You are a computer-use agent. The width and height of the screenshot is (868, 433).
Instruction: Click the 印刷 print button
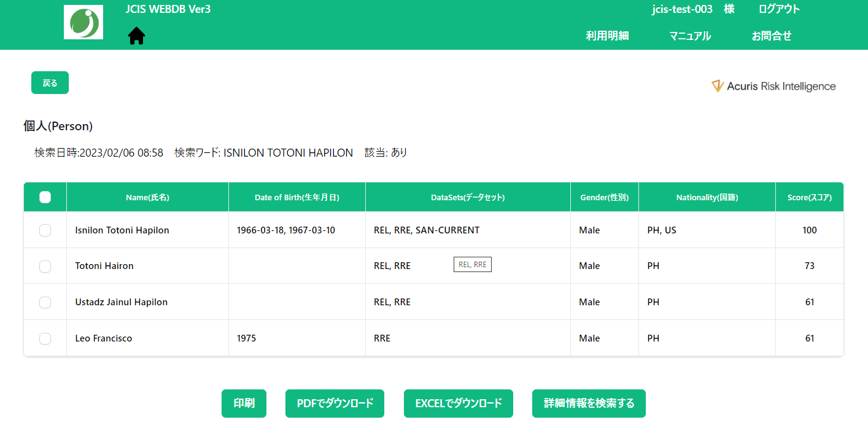click(244, 404)
